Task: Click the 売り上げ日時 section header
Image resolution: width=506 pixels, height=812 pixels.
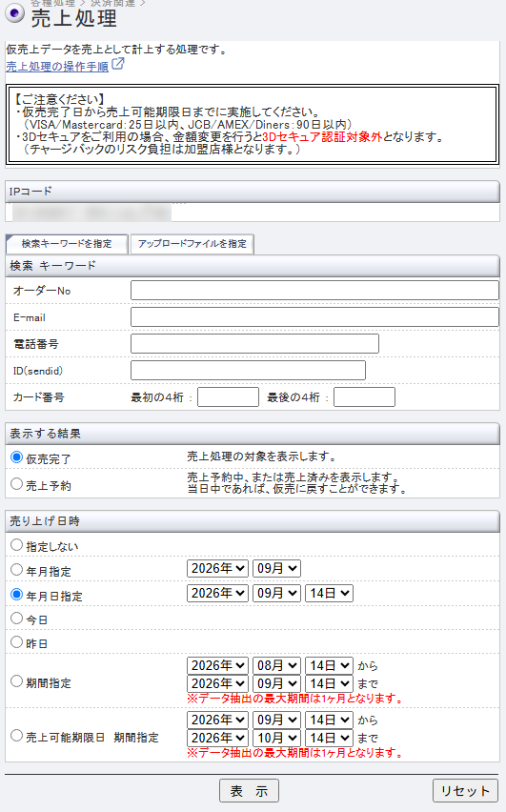Action: 253,521
